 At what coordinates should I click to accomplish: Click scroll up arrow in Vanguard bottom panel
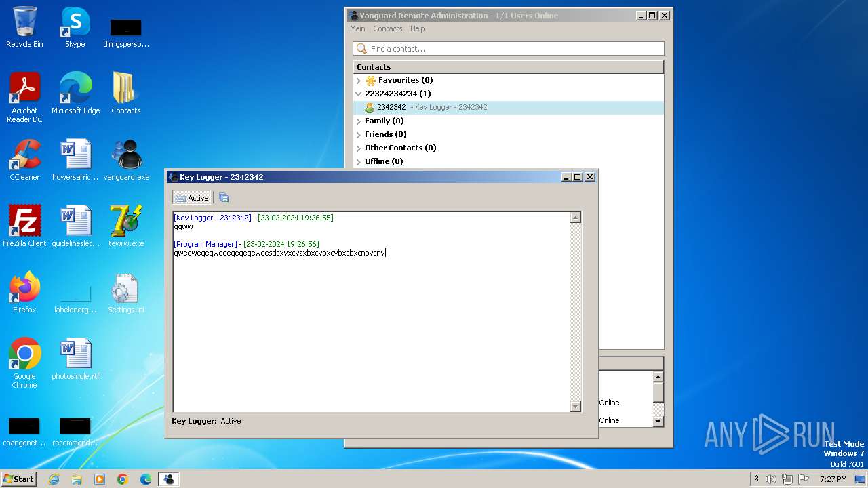pos(658,377)
